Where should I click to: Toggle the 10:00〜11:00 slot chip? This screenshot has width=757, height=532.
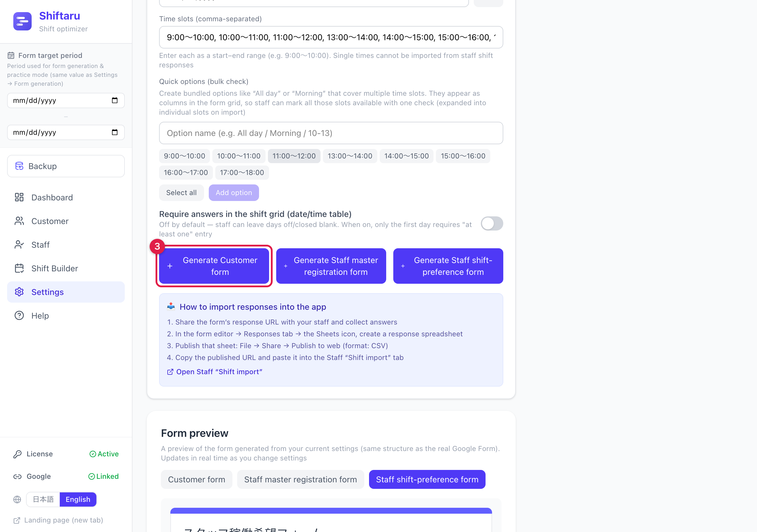pyautogui.click(x=238, y=156)
